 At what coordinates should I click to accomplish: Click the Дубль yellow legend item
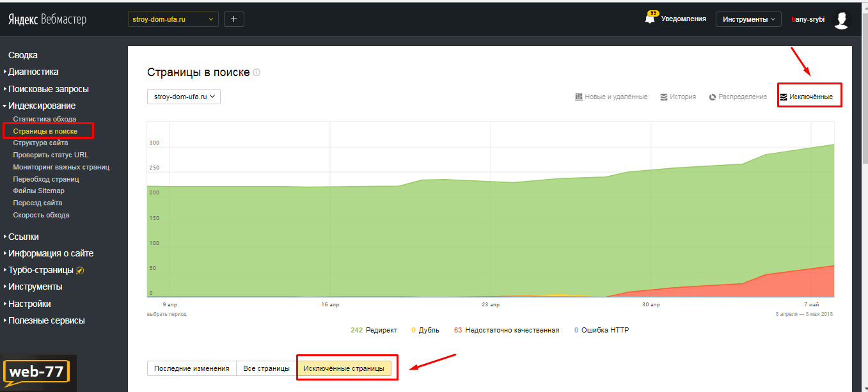425,331
